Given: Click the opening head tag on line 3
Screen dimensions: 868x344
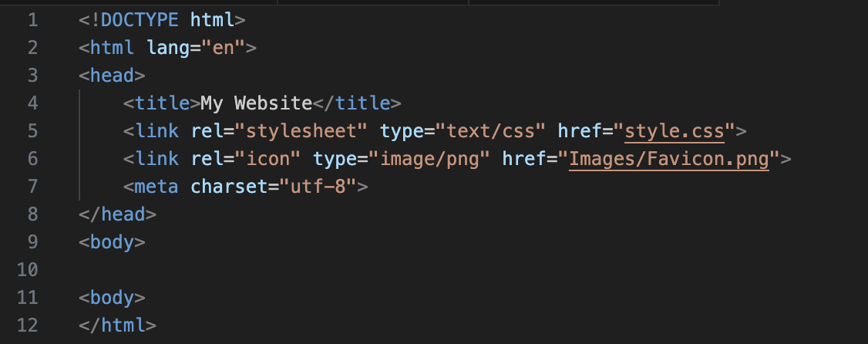Looking at the screenshot, I should click(x=112, y=76).
